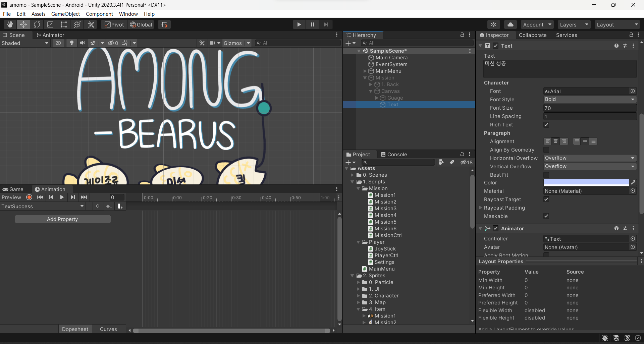The height and width of the screenshot is (344, 644).
Task: Select Animator controller object picker
Action: point(633,239)
